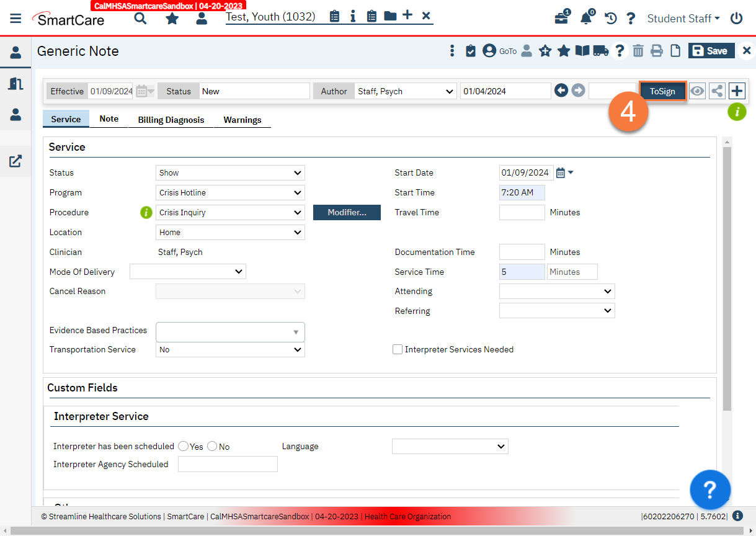Open the hamburger menu icon
Image resolution: width=756 pixels, height=536 pixels.
[x=16, y=18]
